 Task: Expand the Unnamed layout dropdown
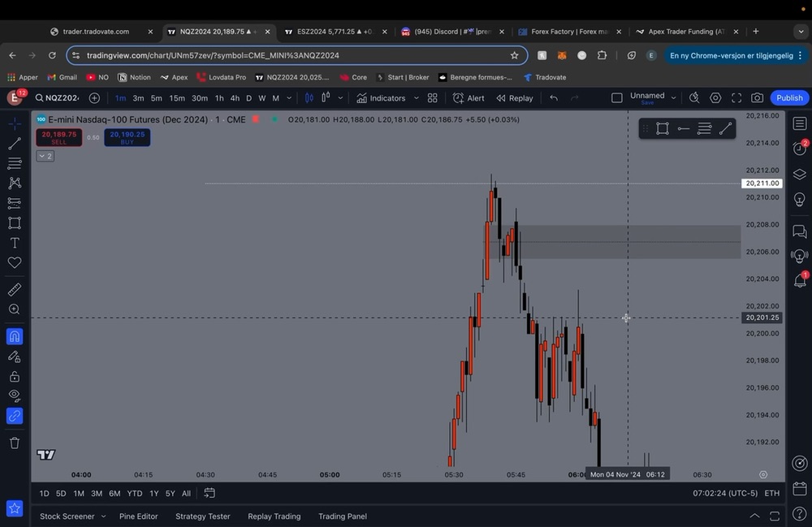tap(673, 97)
